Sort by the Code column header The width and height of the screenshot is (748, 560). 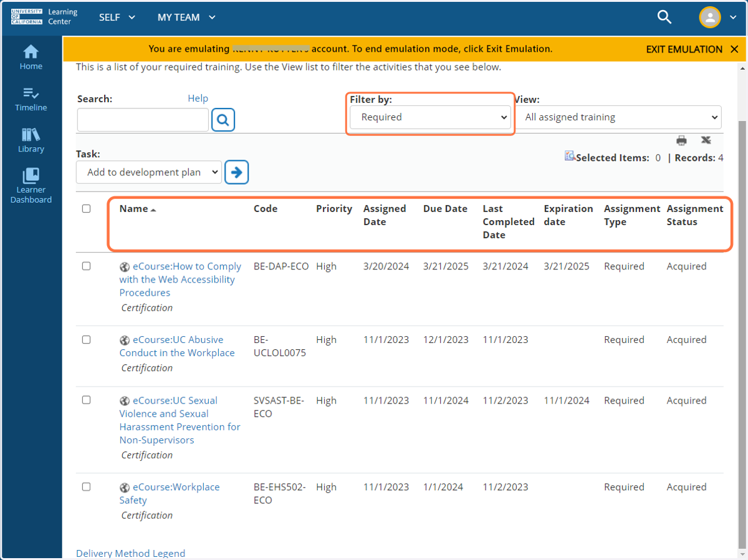(x=266, y=209)
